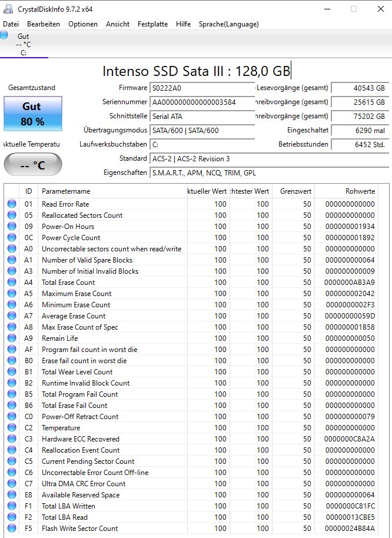The width and height of the screenshot is (392, 538).
Task: Click the -- °C temperature button
Action: [x=32, y=165]
